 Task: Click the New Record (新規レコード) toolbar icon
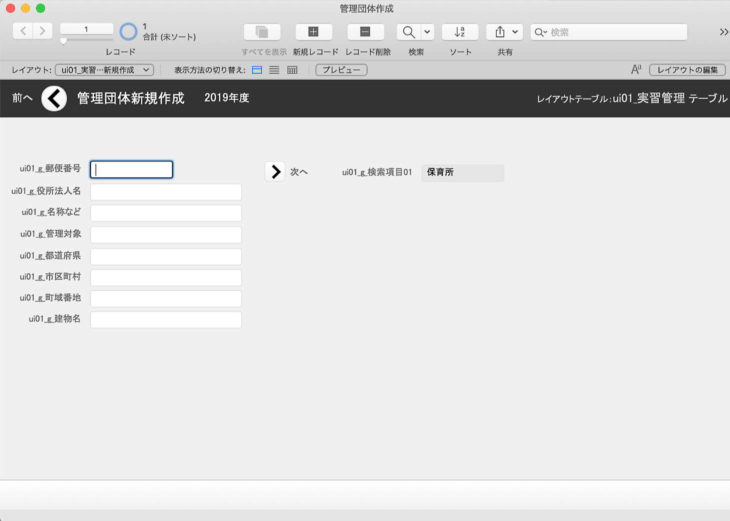coord(313,32)
